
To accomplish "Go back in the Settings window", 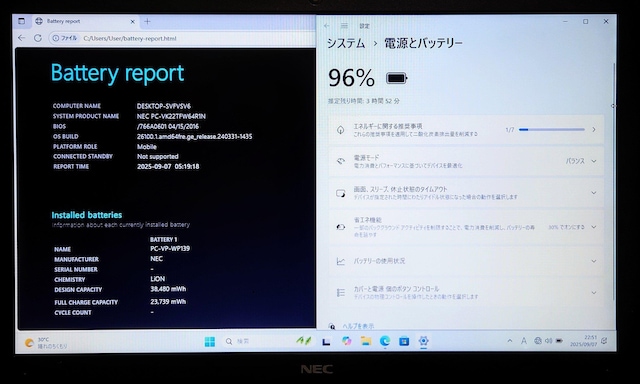I will [327, 26].
